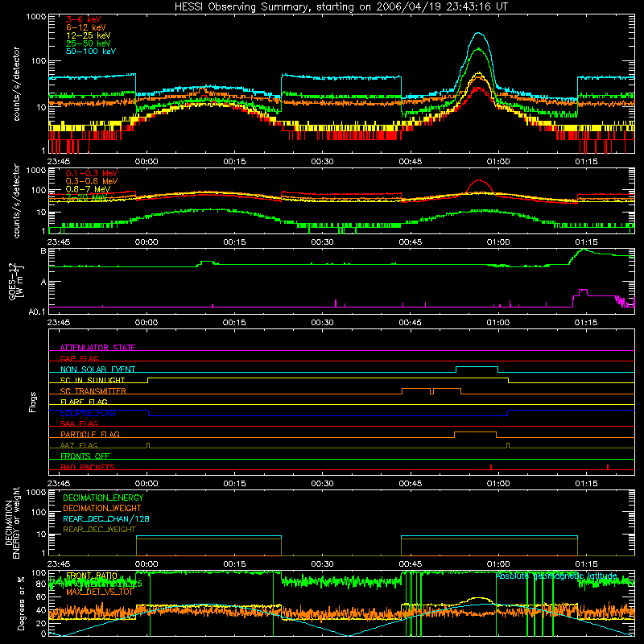Click the "GOES-12" axis label
This screenshot has height=644, width=644.
tap(12, 281)
